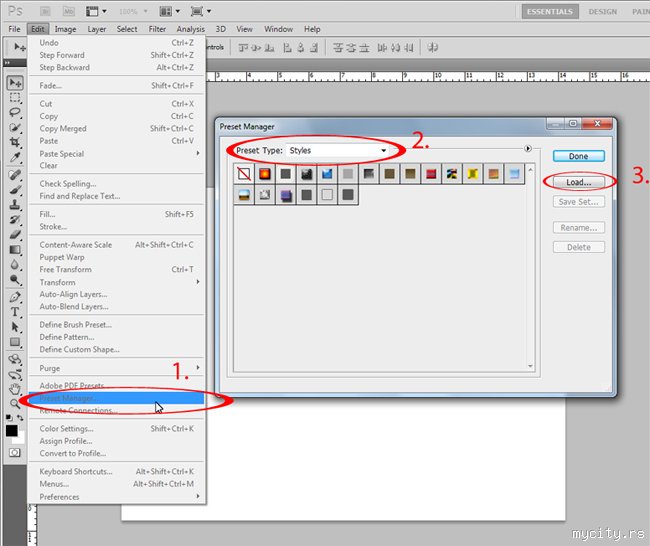
Task: Select the 3D Camera Rotate tool
Action: pyautogui.click(x=15, y=375)
